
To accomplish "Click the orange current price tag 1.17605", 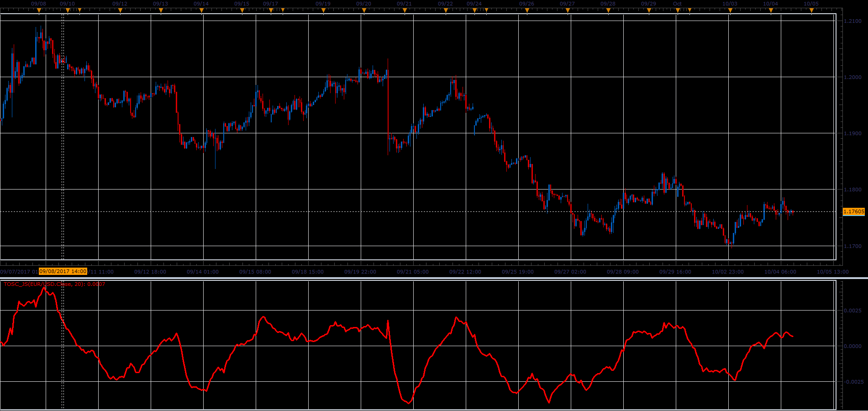I will (x=853, y=211).
